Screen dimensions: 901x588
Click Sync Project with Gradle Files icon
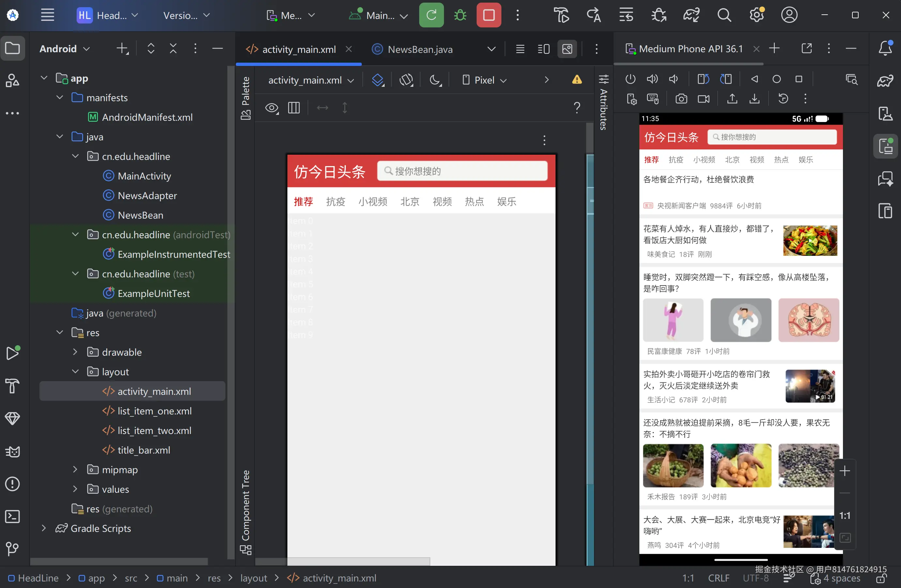pos(691,15)
